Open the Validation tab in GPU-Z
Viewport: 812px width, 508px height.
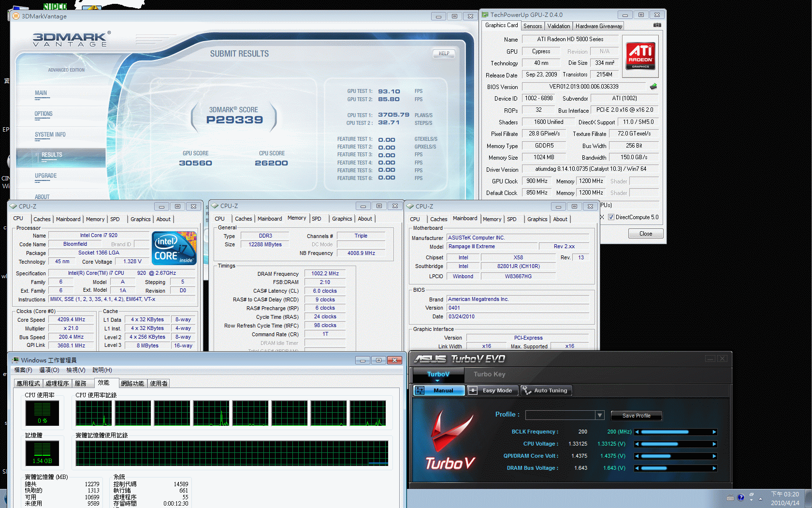coord(559,26)
